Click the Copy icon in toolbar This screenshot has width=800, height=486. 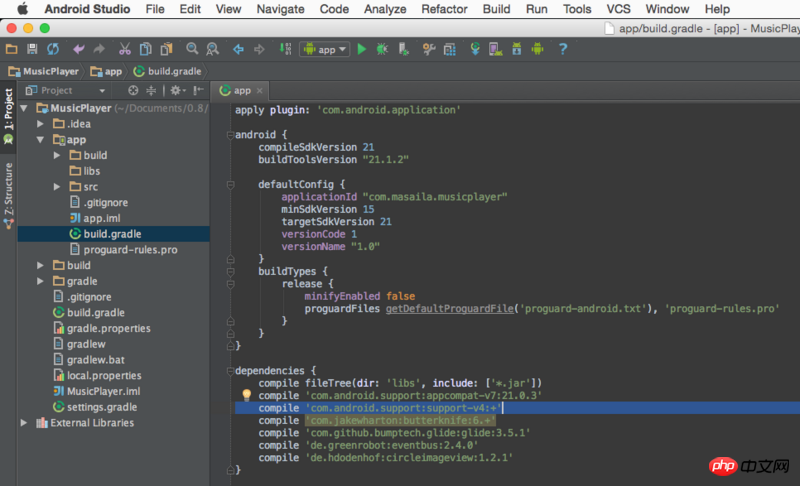pos(145,49)
